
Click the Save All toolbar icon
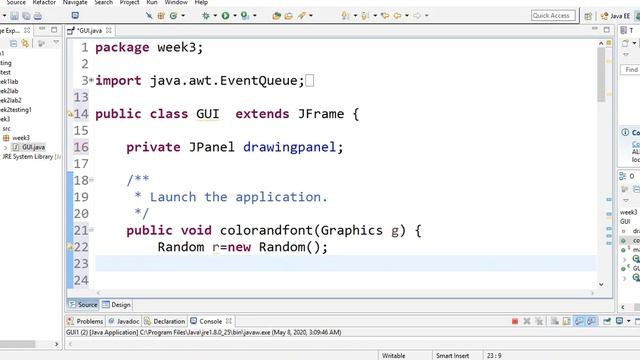(x=26, y=16)
